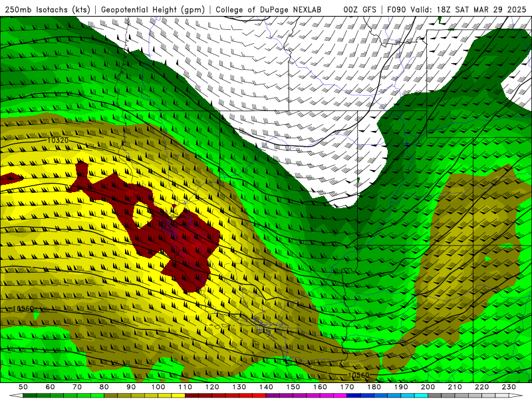532x399 pixels.
Task: Click the 130 value on the color scale
Action: tap(239, 387)
